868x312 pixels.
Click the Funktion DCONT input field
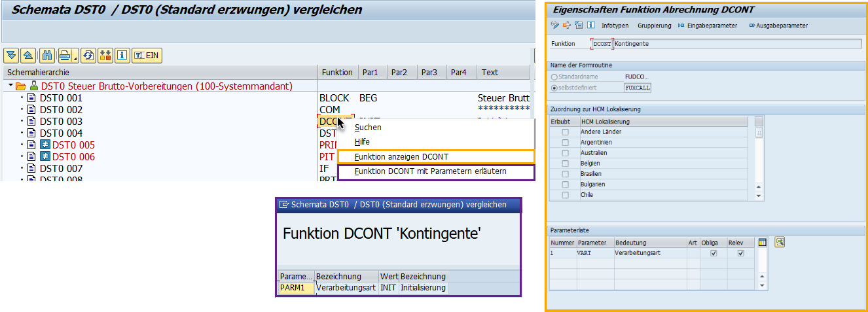point(602,43)
